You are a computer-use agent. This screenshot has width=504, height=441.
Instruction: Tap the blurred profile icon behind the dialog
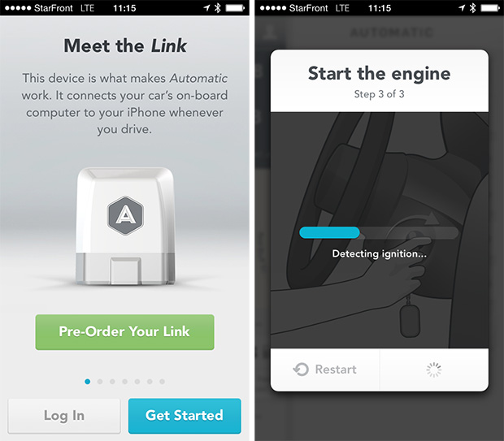(x=269, y=32)
